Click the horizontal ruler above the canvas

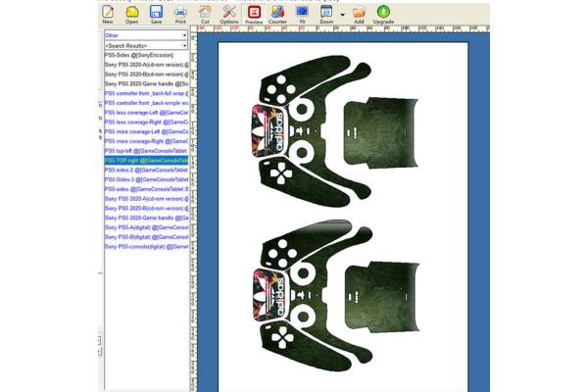click(x=343, y=28)
